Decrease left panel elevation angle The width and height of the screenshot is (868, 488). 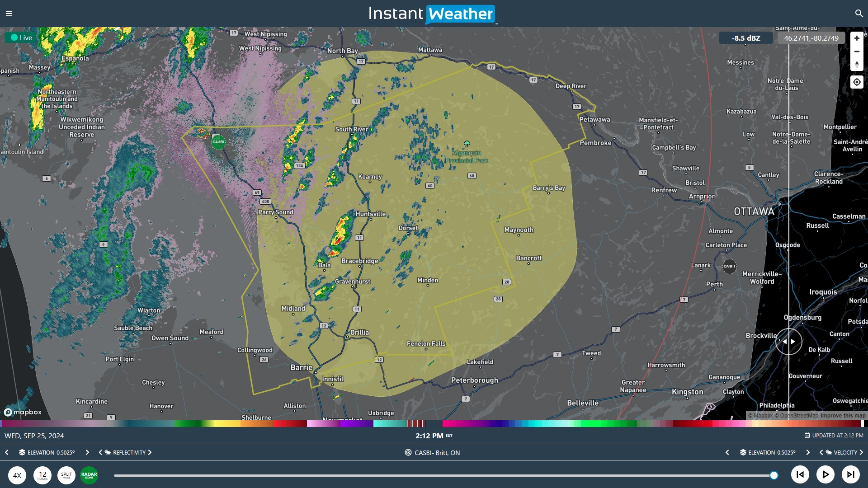[x=7, y=452]
